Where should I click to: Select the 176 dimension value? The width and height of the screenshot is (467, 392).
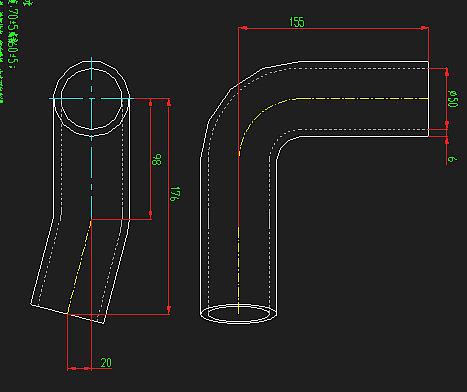coord(175,194)
